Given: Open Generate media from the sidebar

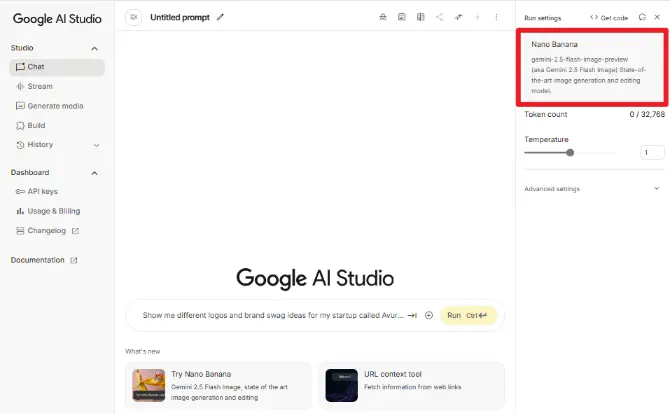Looking at the screenshot, I should point(55,106).
